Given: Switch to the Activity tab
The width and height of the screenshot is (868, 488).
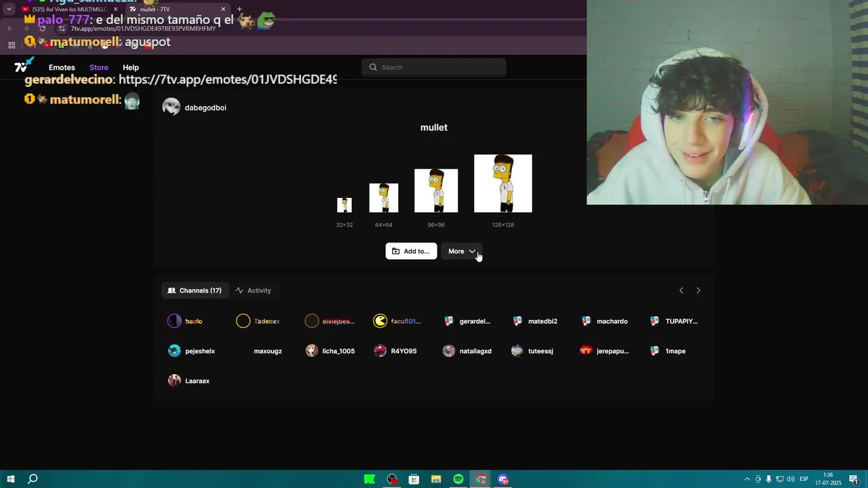Looking at the screenshot, I should click(x=253, y=291).
